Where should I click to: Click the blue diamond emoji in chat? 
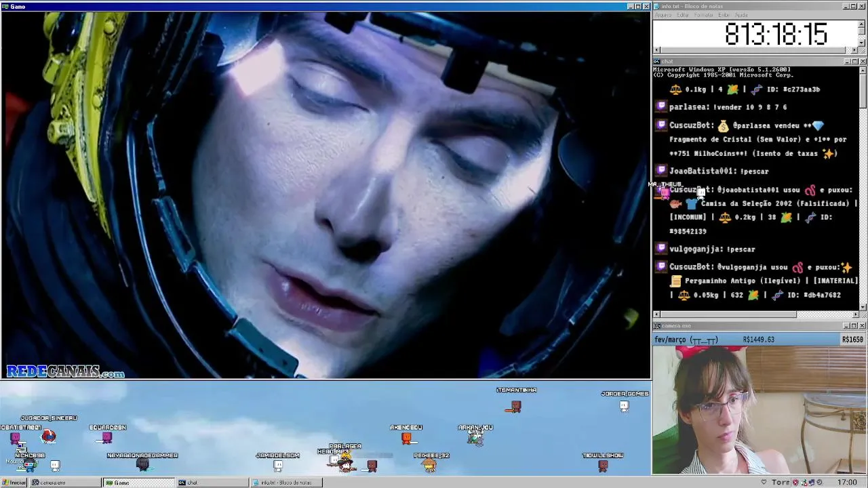point(818,126)
